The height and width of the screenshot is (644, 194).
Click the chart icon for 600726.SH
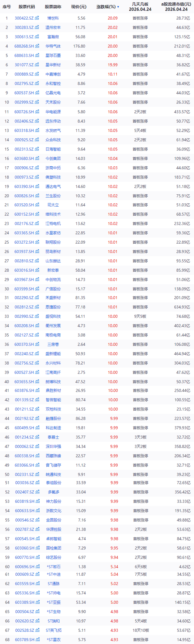37,112
